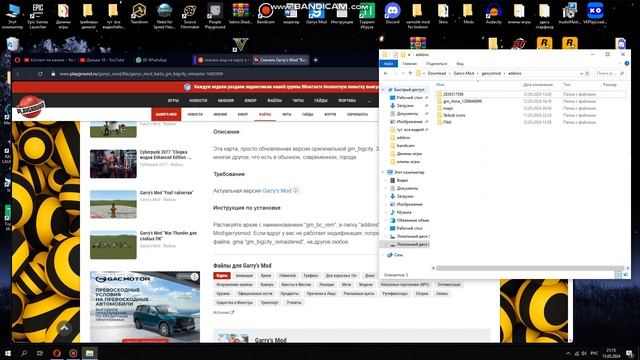This screenshot has height=360, width=640.
Task: Click Explorer help question mark icon
Action: (x=627, y=63)
